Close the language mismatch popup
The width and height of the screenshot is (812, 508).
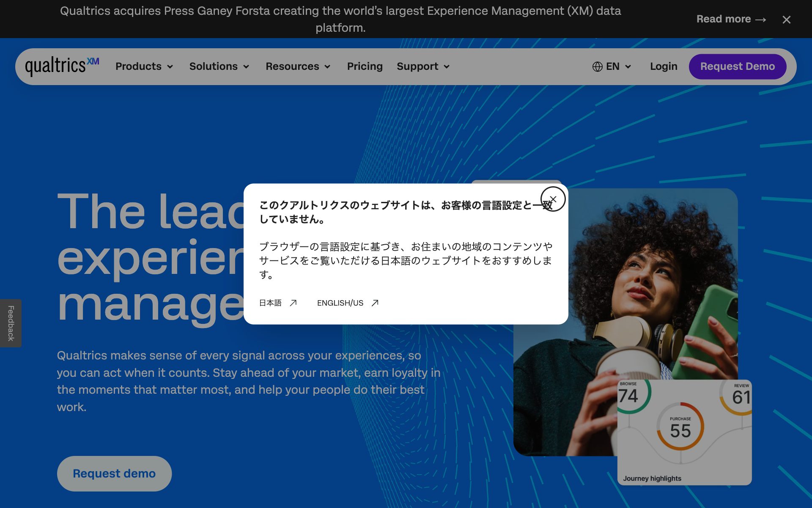point(553,199)
